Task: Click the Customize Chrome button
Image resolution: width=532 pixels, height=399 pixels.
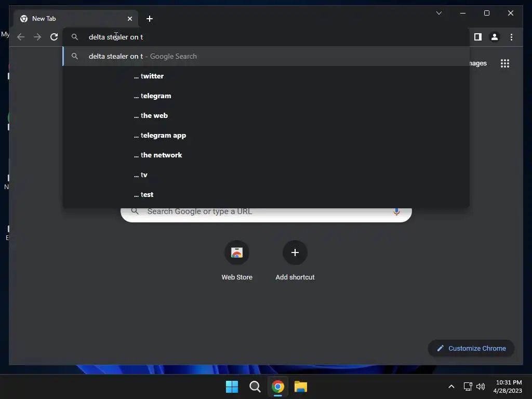Action: (x=471, y=348)
